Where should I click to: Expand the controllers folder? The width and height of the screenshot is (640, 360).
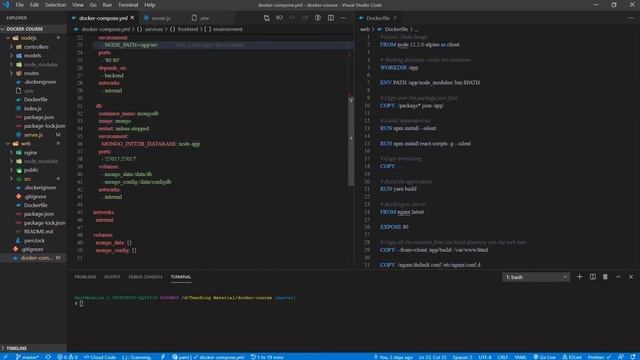click(x=33, y=47)
